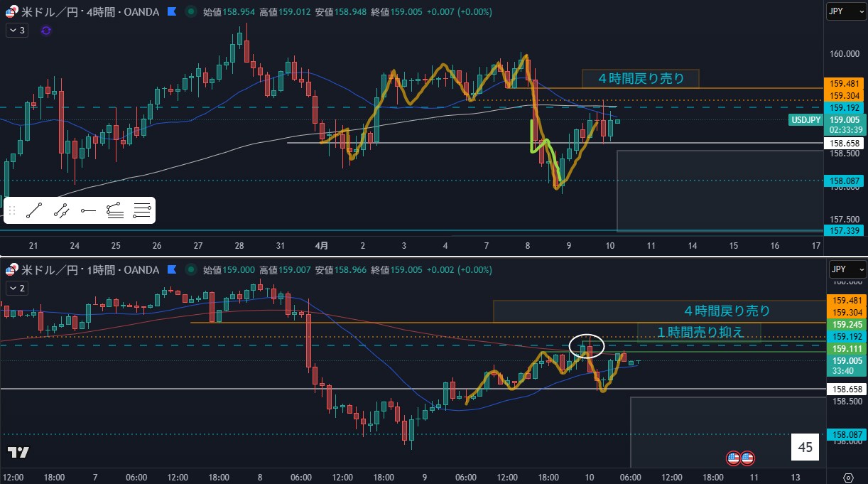Click the first US economic event marker
868x484 pixels.
(733, 458)
